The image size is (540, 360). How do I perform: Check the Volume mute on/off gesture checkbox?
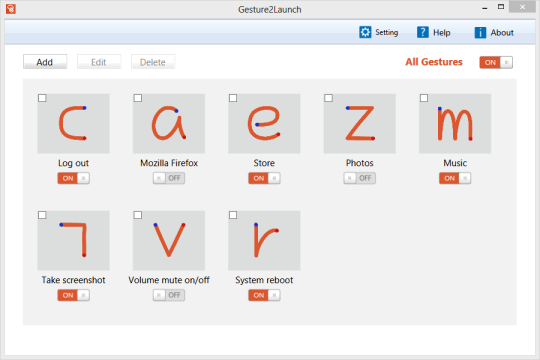pos(138,215)
